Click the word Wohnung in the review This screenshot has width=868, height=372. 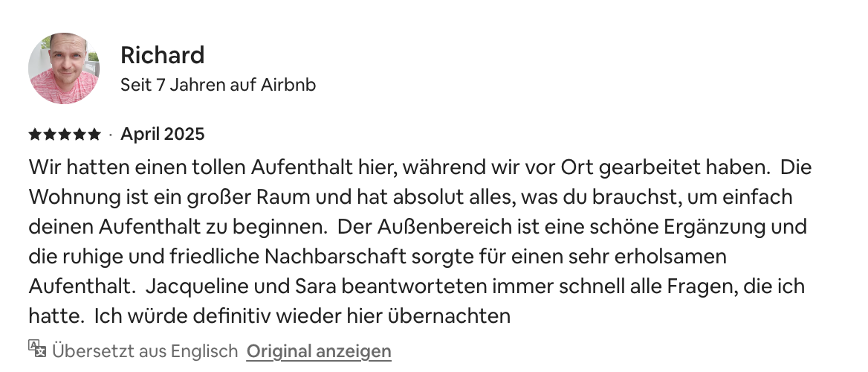click(67, 197)
